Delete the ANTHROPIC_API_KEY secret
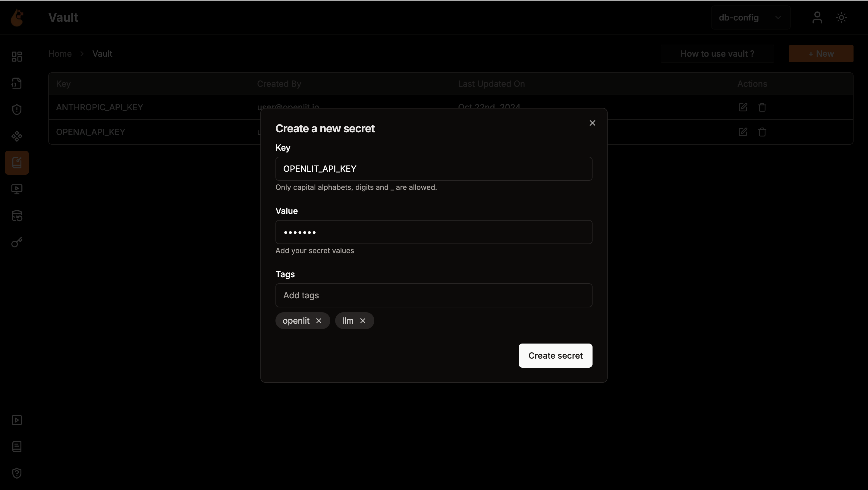Screen dimensions: 868x490 point(762,107)
